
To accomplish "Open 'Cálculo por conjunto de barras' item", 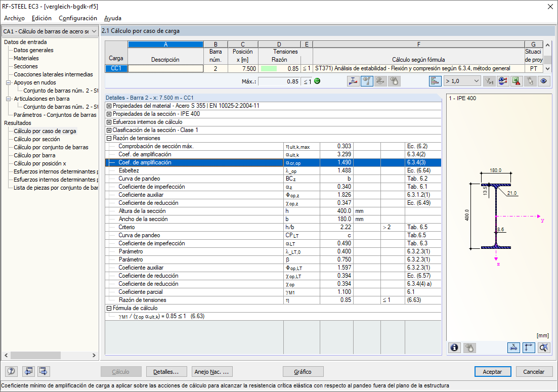I will tap(51, 147).
